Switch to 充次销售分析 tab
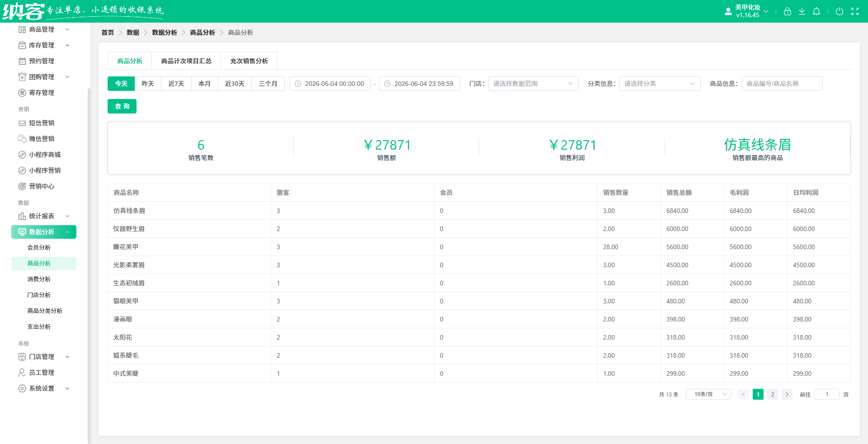 pos(249,61)
